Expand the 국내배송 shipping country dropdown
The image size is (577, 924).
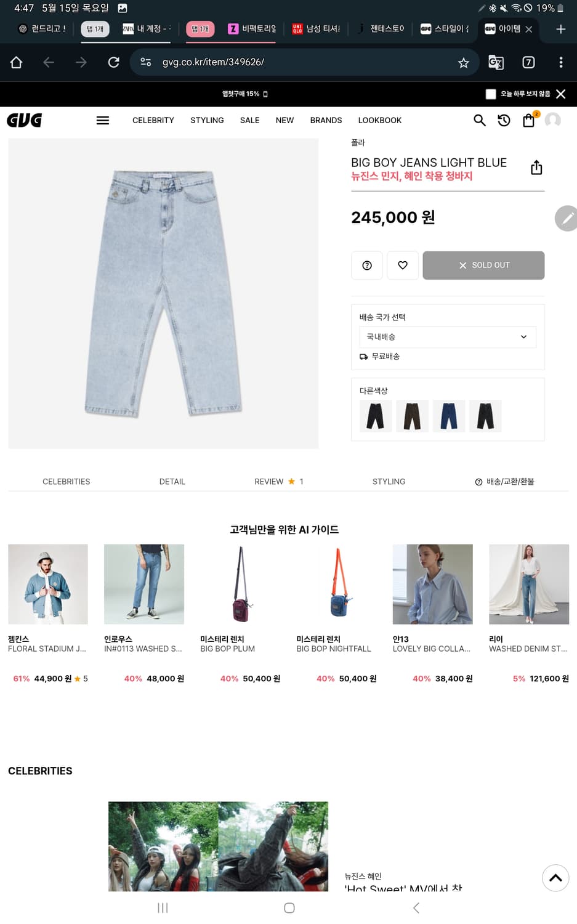tap(447, 337)
